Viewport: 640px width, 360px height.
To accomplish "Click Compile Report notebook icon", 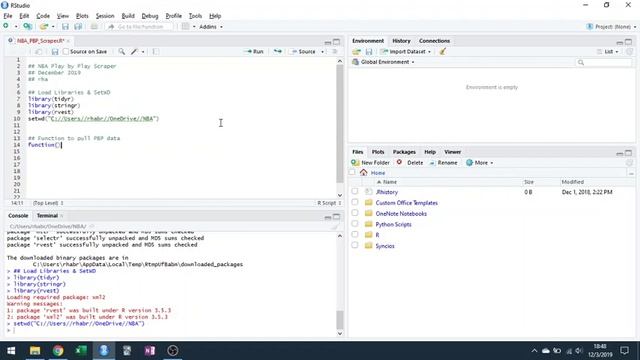I will pyautogui.click(x=156, y=52).
